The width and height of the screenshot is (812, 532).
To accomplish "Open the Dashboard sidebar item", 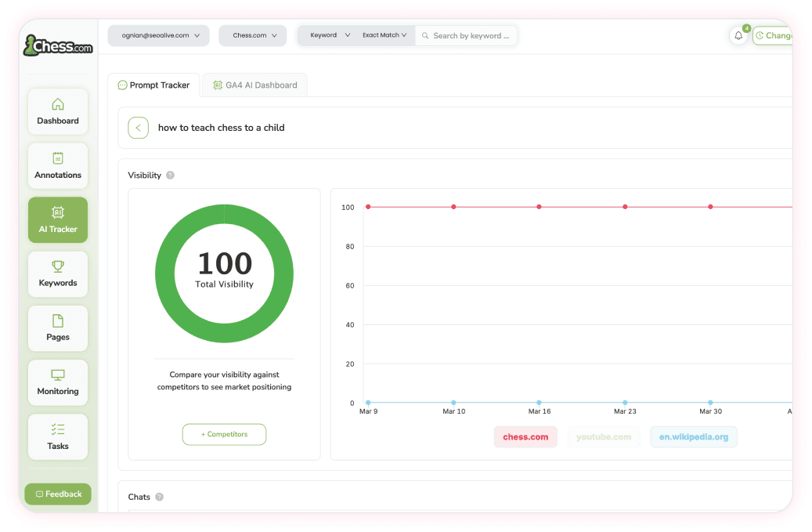I will pyautogui.click(x=58, y=111).
